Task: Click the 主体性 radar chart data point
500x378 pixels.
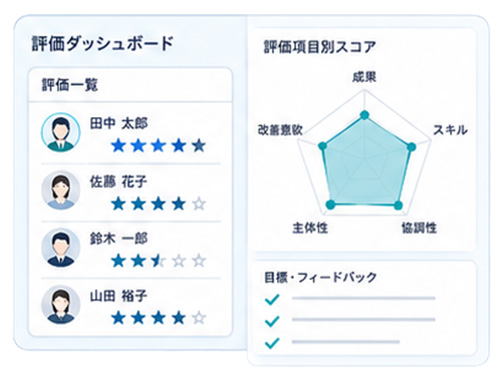Action: click(330, 205)
